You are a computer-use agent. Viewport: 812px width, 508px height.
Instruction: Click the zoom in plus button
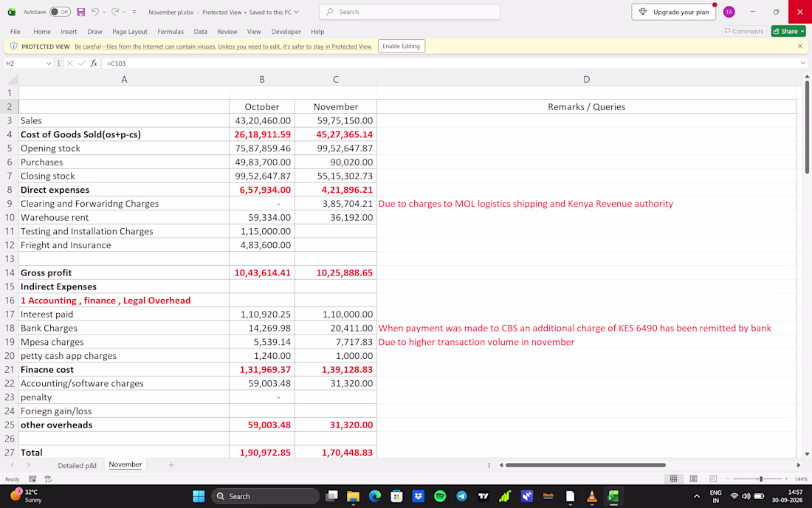coord(786,479)
